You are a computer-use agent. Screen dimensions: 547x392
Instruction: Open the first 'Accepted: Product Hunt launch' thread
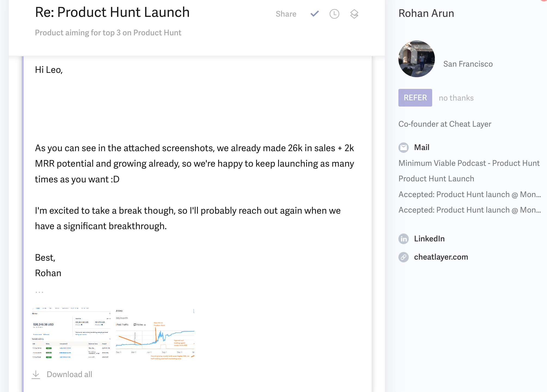click(469, 194)
